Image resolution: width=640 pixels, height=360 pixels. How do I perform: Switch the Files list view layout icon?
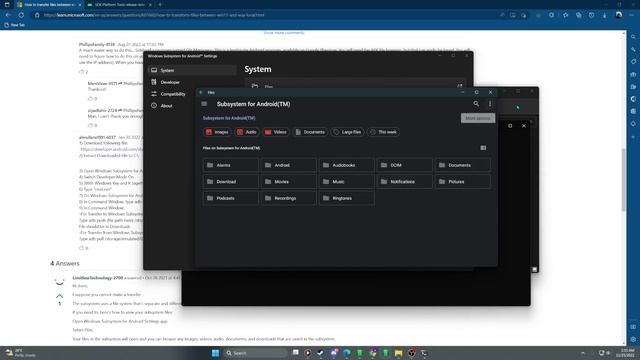click(x=483, y=148)
